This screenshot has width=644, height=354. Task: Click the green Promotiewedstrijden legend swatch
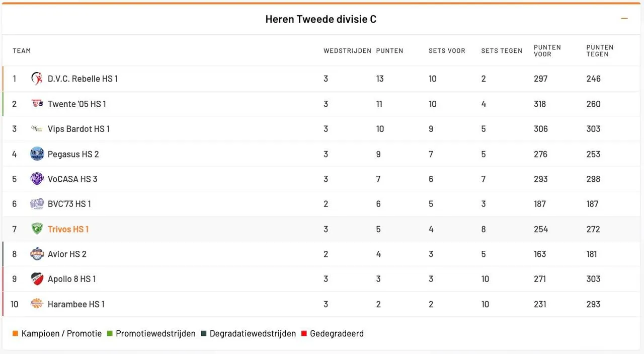pos(110,333)
